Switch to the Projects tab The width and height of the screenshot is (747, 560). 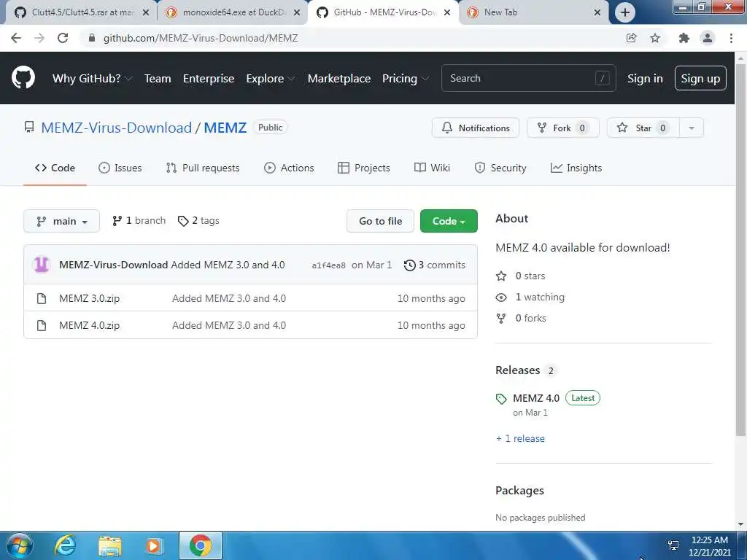pos(363,168)
